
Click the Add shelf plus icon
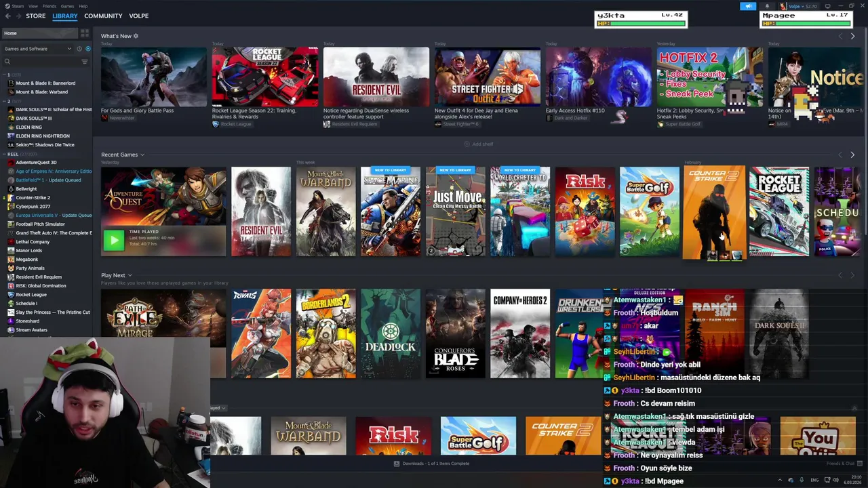click(x=467, y=144)
